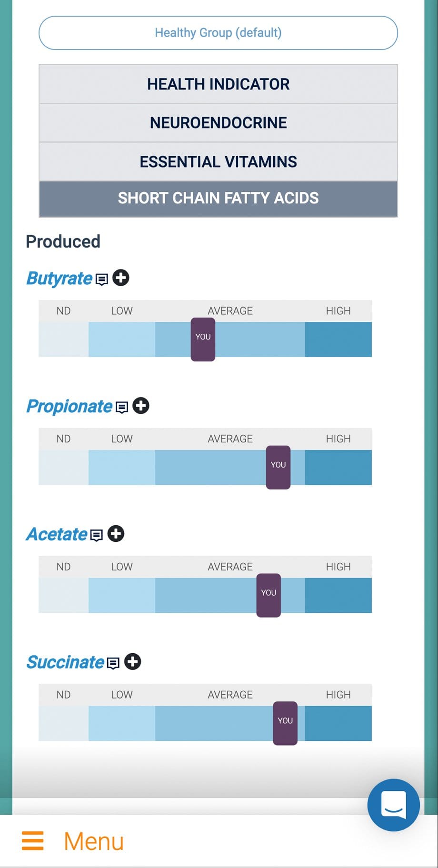Open the live chat bubble
The width and height of the screenshot is (438, 868).
coord(393,805)
